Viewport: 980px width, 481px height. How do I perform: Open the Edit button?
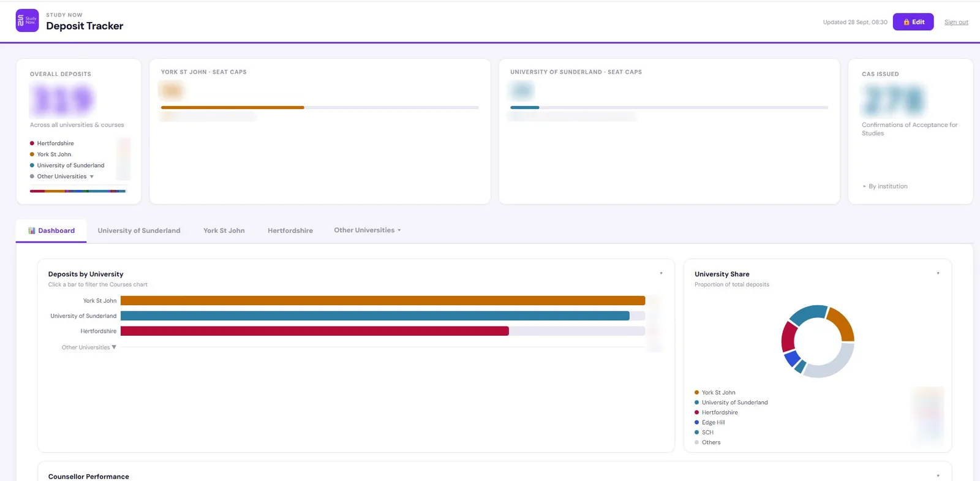913,22
